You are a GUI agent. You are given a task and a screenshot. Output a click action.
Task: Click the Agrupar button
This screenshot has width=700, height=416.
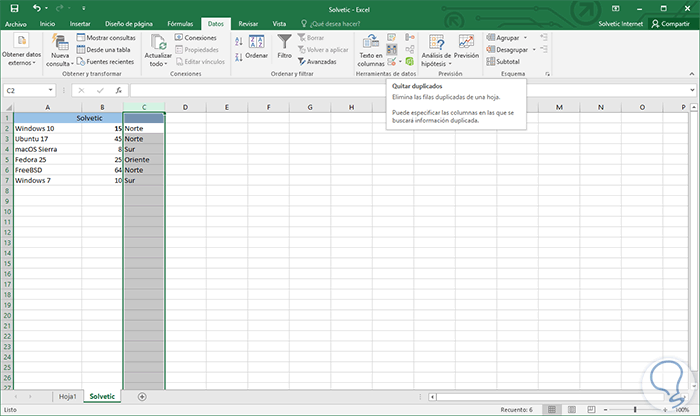click(x=503, y=38)
